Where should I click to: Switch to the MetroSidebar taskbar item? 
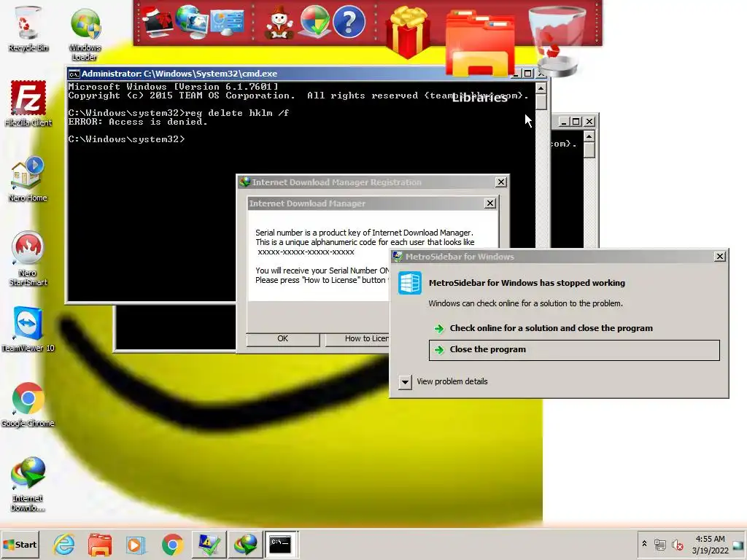(209, 544)
